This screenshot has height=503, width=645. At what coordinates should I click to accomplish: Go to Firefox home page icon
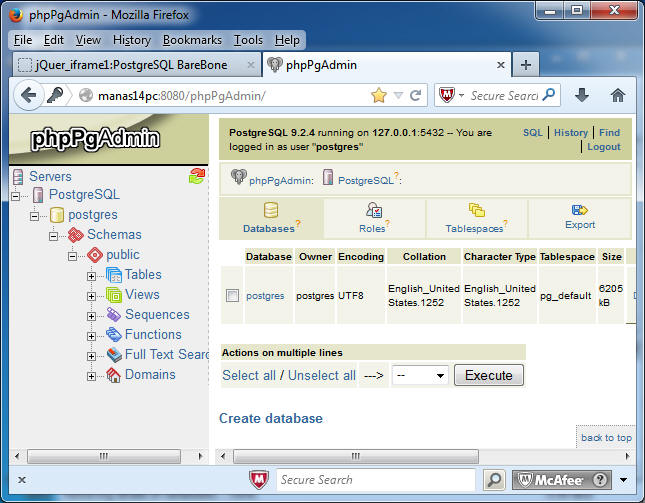point(617,95)
